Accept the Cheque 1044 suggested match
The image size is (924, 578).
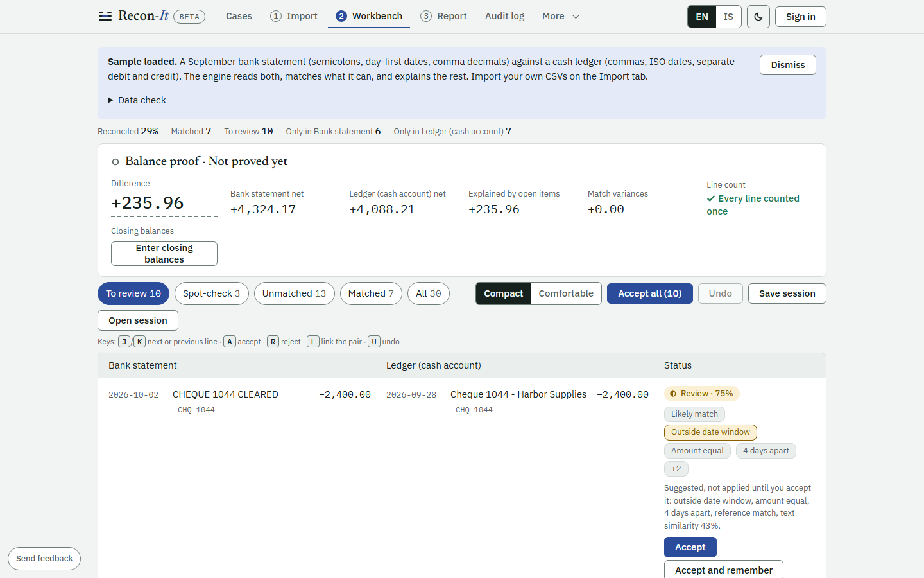tap(690, 547)
